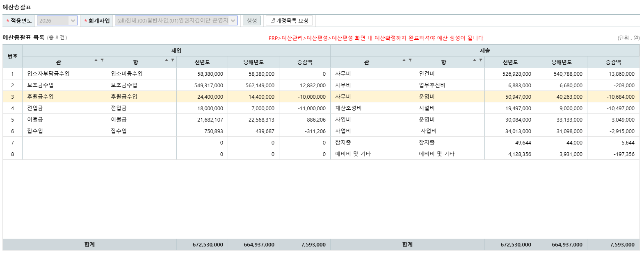Sort the 세입 관 column

[x=96, y=60]
